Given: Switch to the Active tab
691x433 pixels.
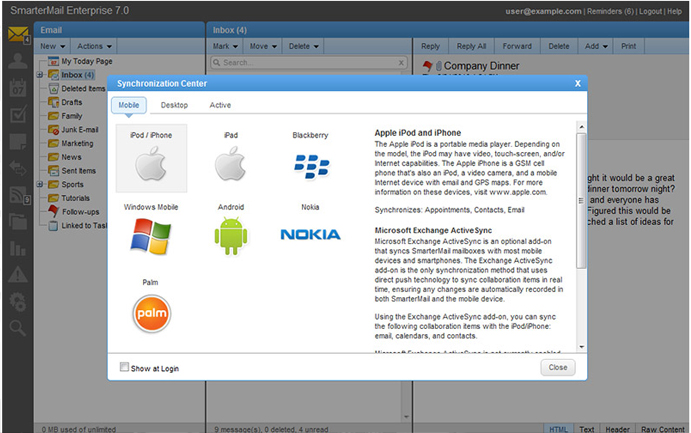Looking at the screenshot, I should 220,105.
